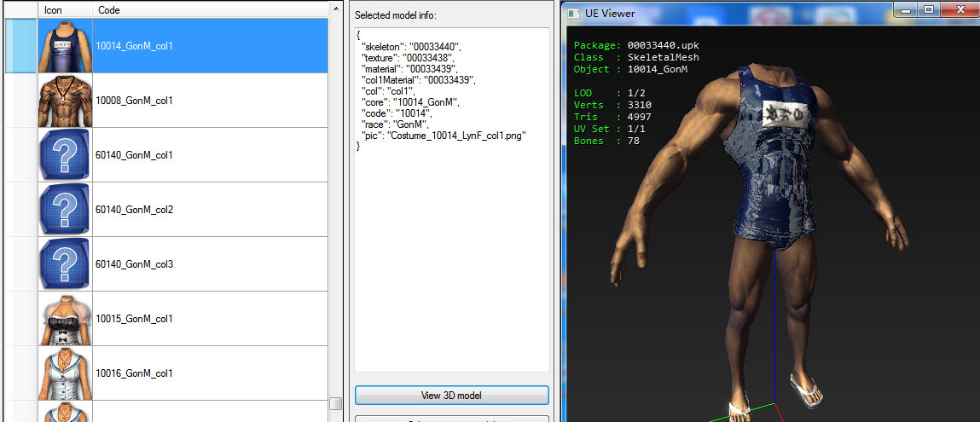Maximize the UE Viewer window
Image resolution: width=980 pixels, height=422 pixels.
tap(928, 9)
